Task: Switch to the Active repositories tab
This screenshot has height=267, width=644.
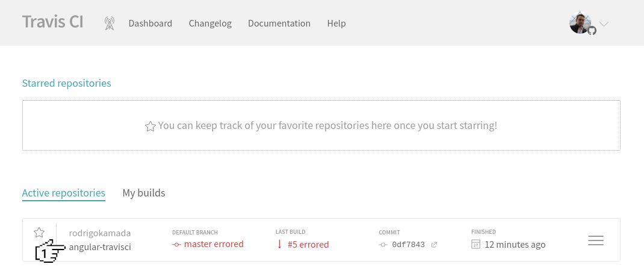Action: click(x=64, y=193)
